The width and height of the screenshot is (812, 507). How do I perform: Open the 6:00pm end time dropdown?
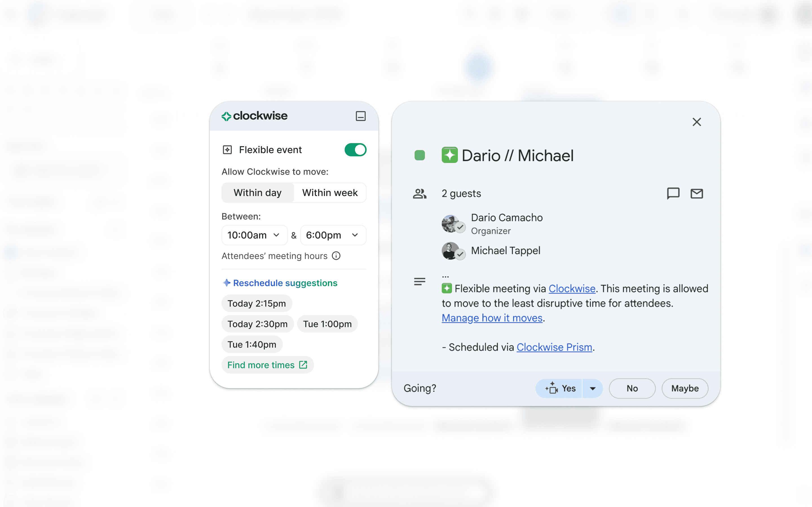(x=332, y=235)
